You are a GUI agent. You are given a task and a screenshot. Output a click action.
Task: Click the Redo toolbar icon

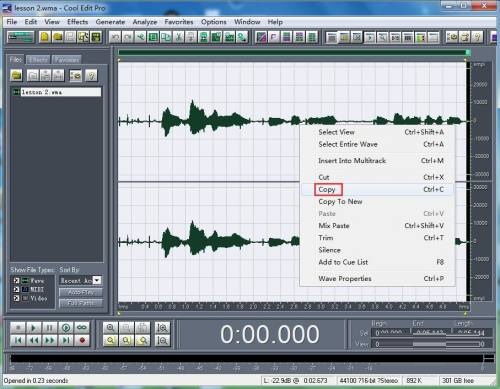[128, 37]
